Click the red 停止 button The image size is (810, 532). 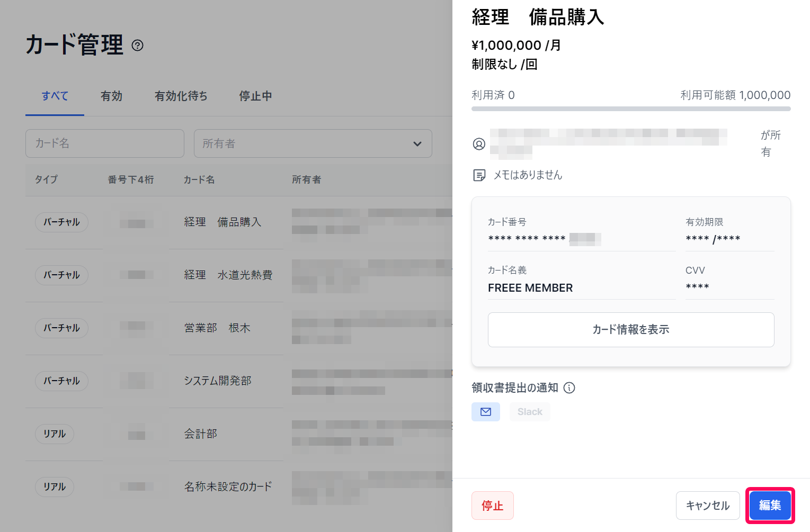(493, 506)
